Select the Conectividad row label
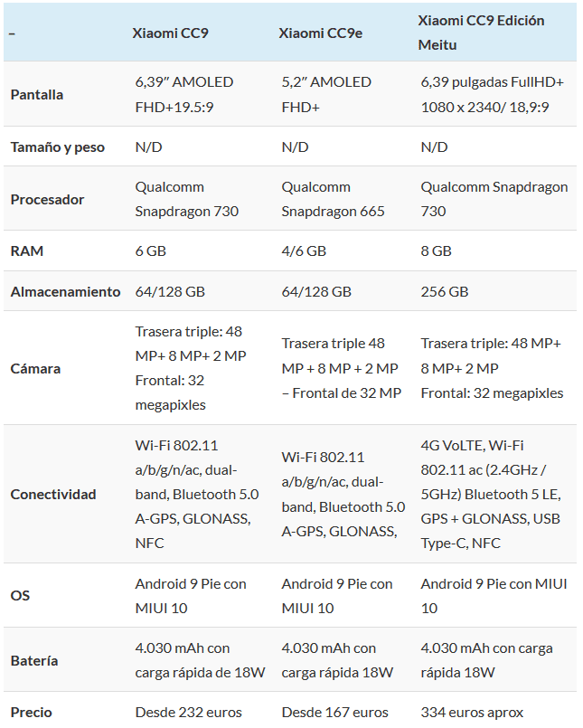 pyautogui.click(x=53, y=495)
